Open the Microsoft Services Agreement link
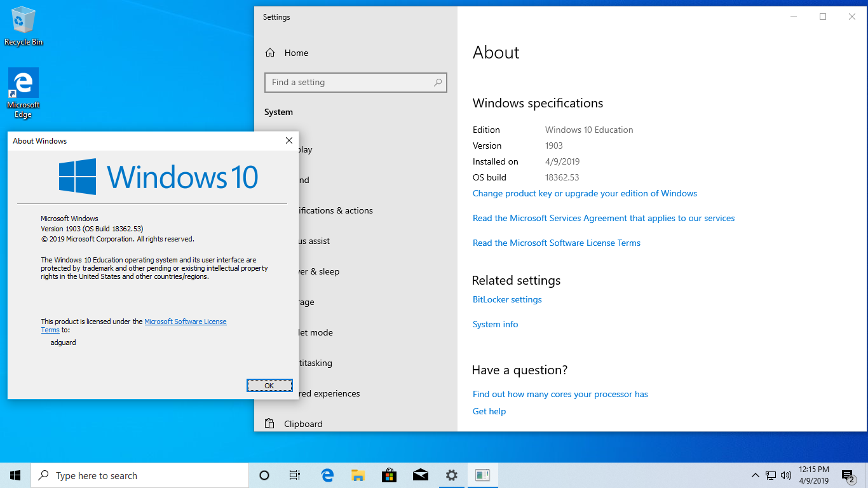This screenshot has width=868, height=488. coord(604,218)
